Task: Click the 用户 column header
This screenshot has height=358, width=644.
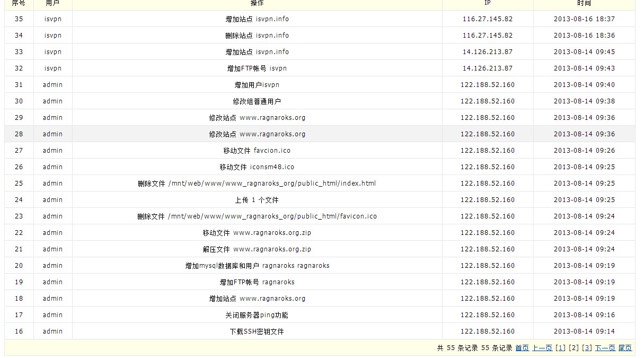Action: pyautogui.click(x=52, y=3)
